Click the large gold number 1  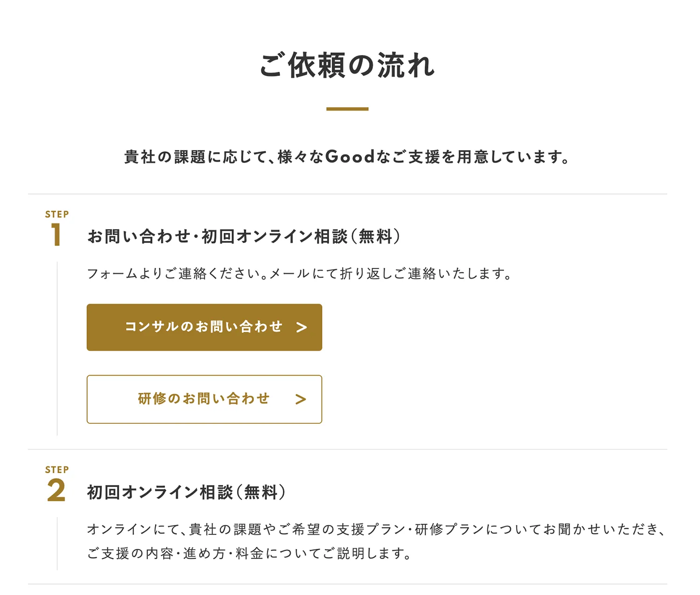coord(56,234)
